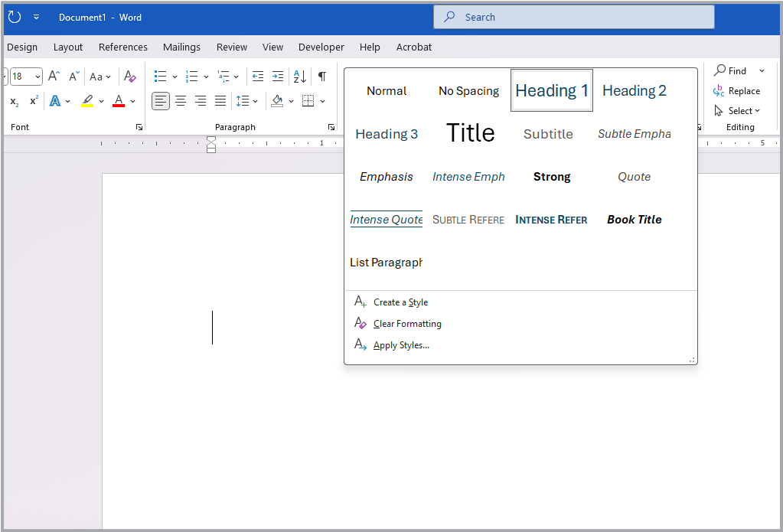Click the Sort icon in the Paragraph group
Viewport: 783px width, 532px height.
299,76
